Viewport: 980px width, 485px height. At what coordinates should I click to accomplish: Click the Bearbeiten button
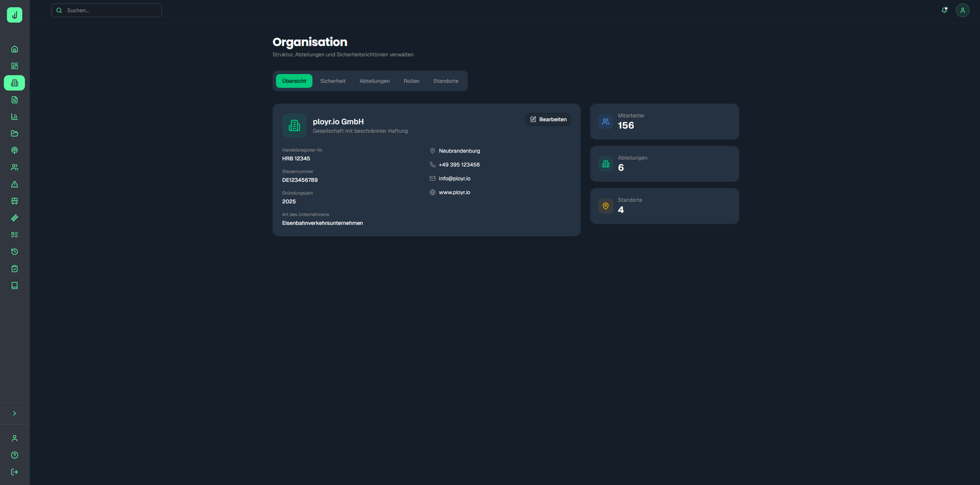[x=548, y=119]
